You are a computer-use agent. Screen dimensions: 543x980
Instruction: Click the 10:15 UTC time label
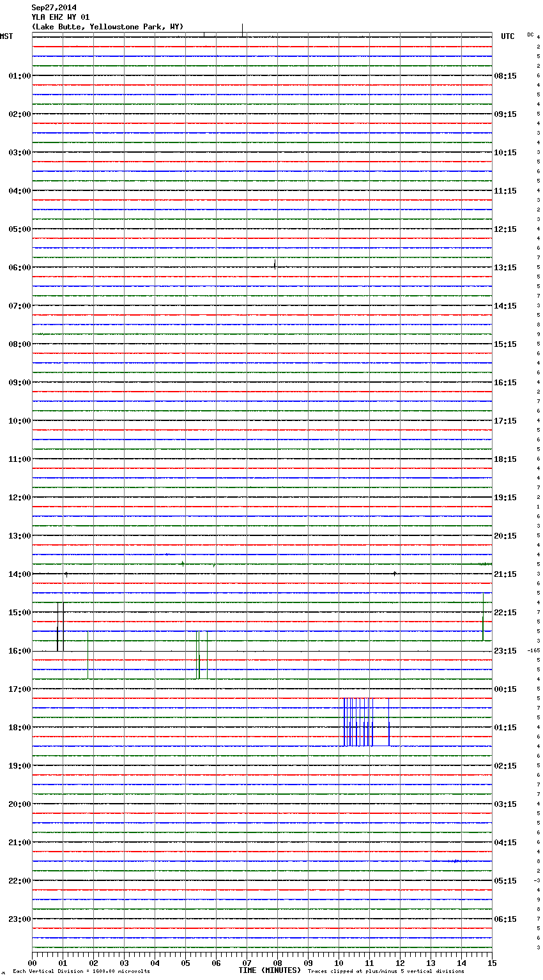(x=505, y=153)
